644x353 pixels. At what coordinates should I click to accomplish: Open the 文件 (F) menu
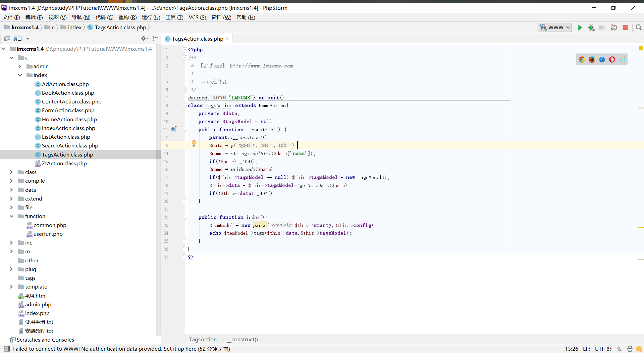(x=11, y=17)
